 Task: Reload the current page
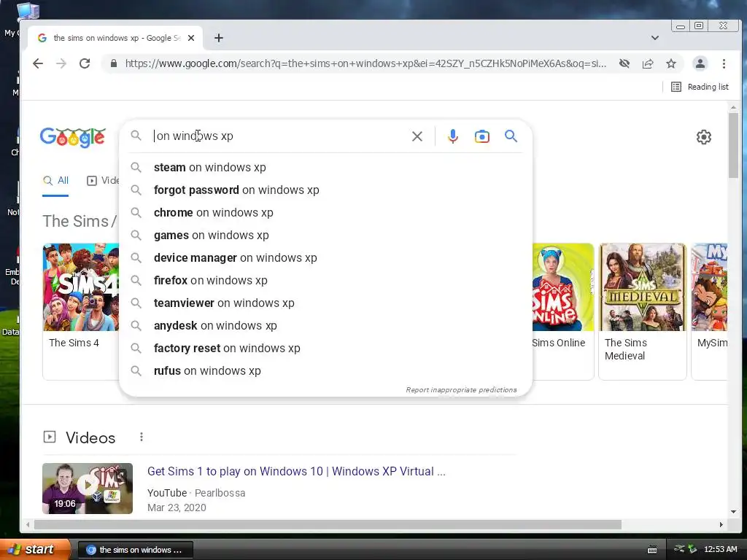[85, 63]
